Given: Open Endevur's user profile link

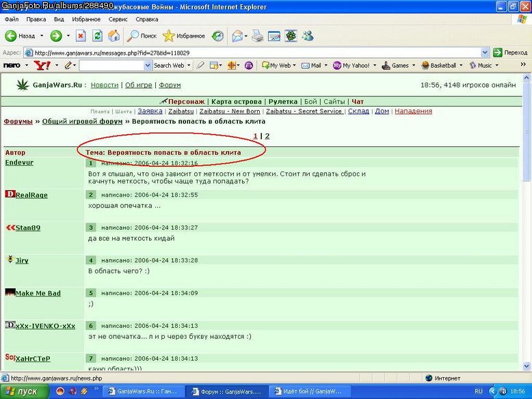Looking at the screenshot, I should 19,163.
